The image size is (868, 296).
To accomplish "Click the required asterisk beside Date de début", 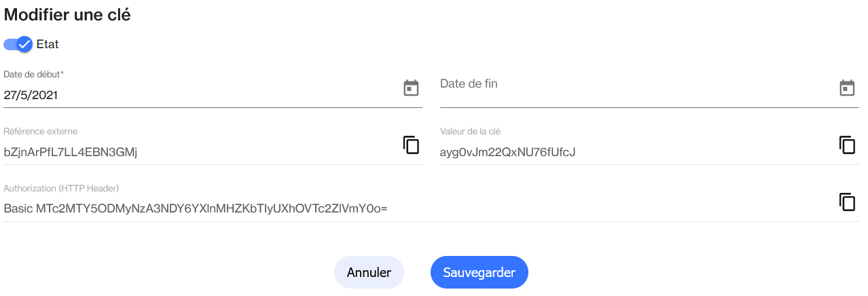I will click(62, 73).
